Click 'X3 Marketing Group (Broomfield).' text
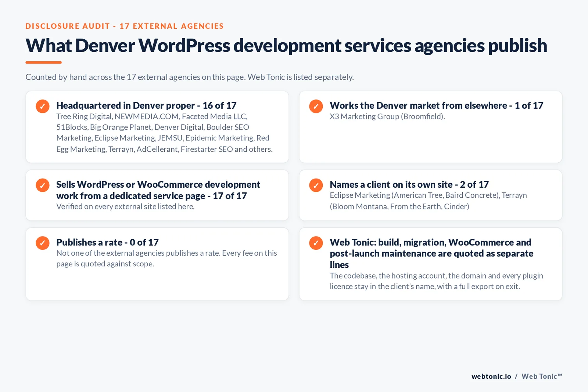This screenshot has height=392, width=588. pyautogui.click(x=387, y=116)
